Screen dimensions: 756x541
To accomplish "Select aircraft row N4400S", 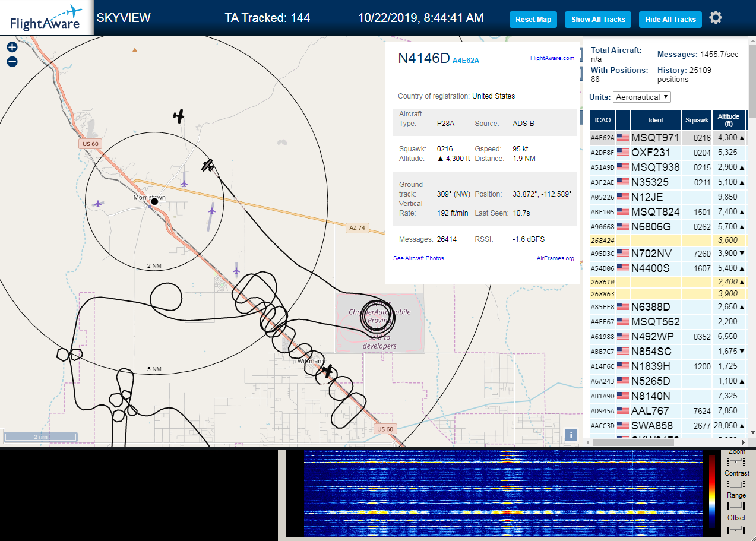I will 668,268.
